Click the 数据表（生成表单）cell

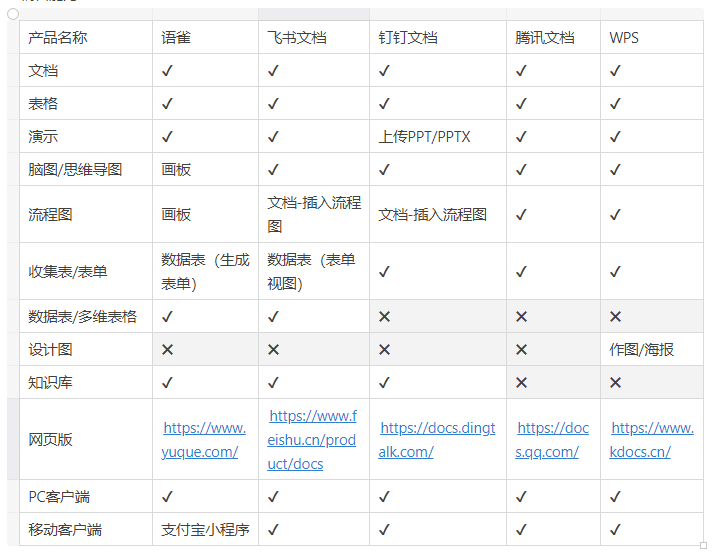205,272
